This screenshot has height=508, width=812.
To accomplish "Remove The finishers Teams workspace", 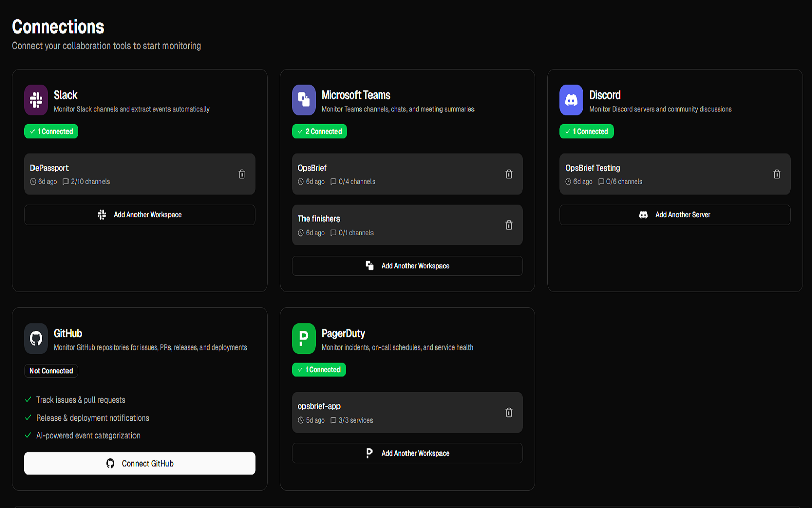I will 510,225.
